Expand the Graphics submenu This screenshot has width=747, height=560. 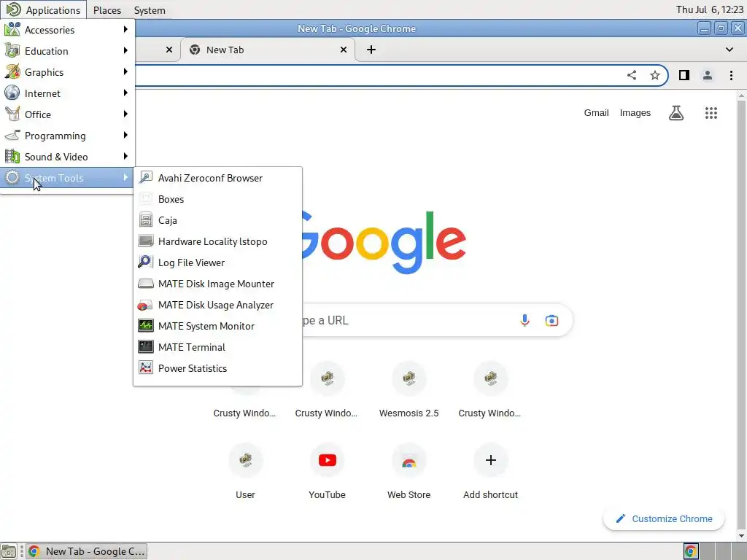pyautogui.click(x=66, y=72)
